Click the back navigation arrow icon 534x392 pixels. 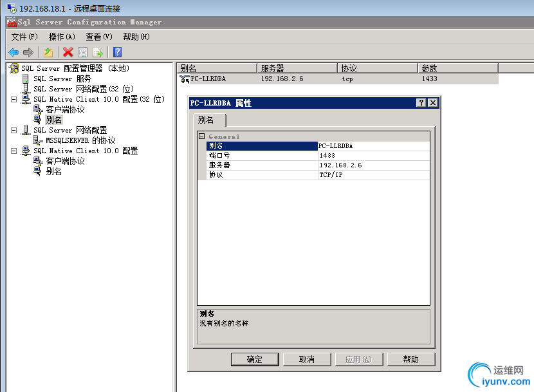pos(12,52)
